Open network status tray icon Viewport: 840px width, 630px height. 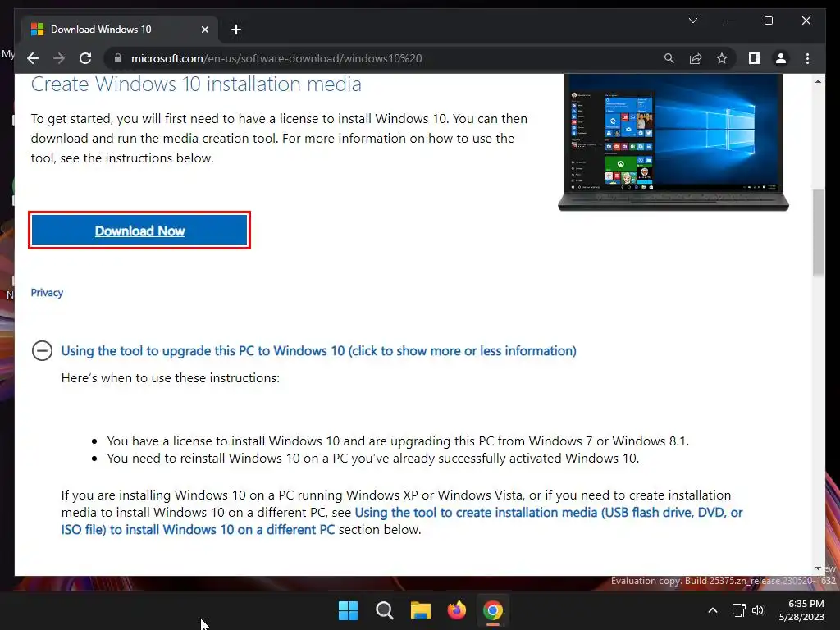tap(739, 610)
